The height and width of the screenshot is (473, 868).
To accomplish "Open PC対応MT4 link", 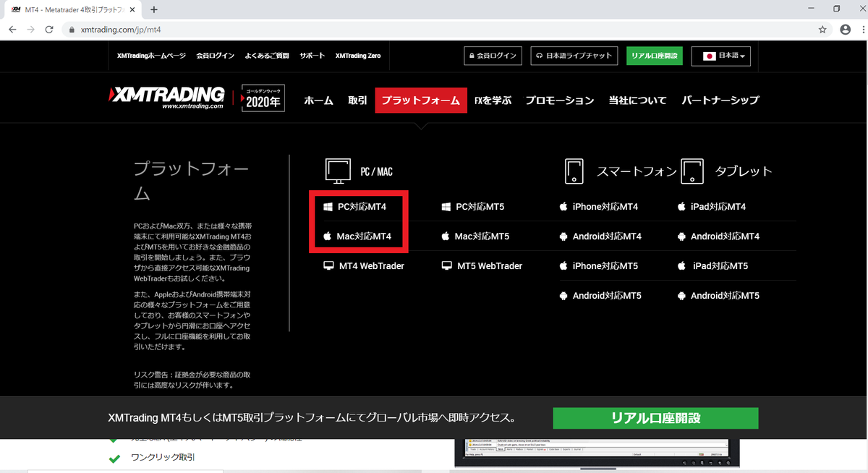I will 362,207.
